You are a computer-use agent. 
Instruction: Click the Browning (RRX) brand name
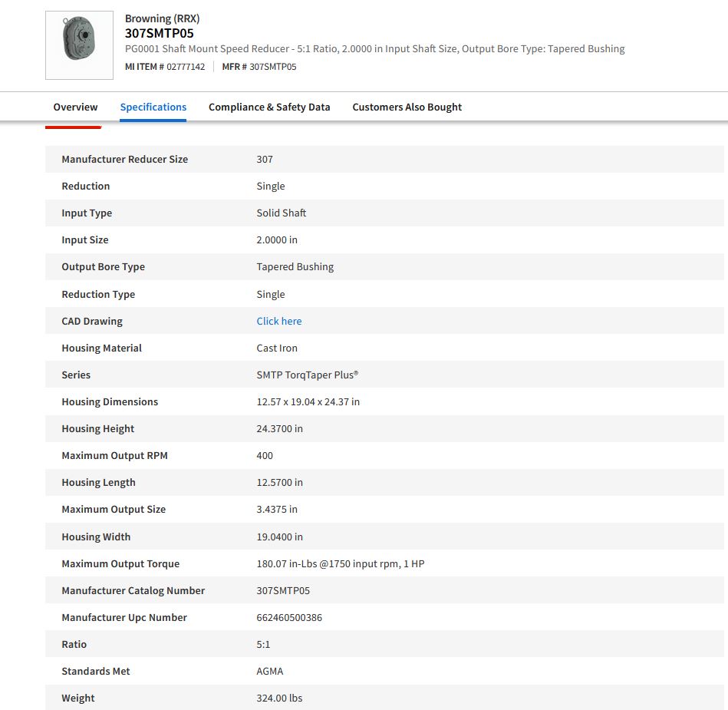(162, 18)
